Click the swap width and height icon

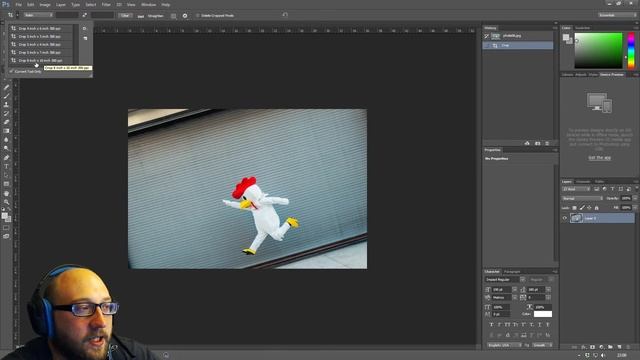click(84, 15)
